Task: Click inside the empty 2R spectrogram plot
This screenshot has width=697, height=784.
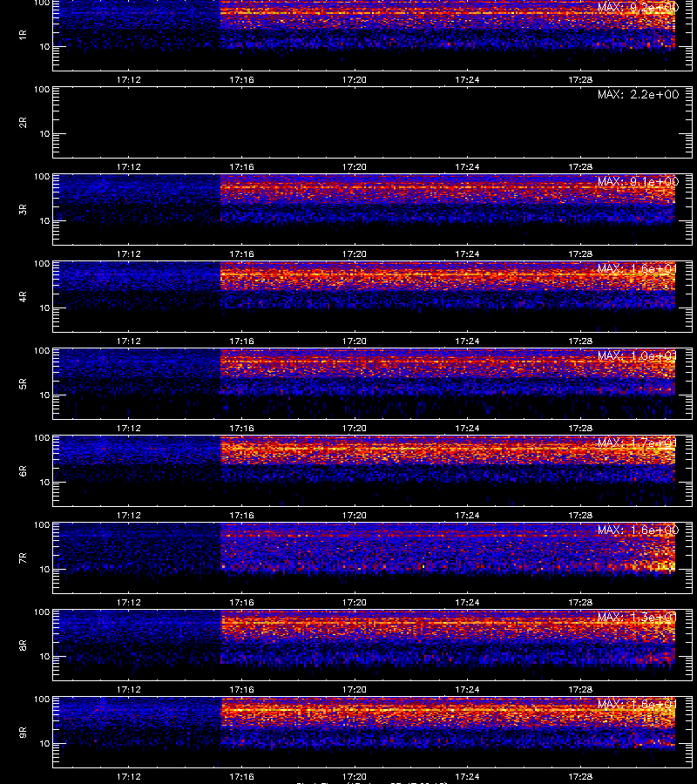Action: [x=372, y=123]
